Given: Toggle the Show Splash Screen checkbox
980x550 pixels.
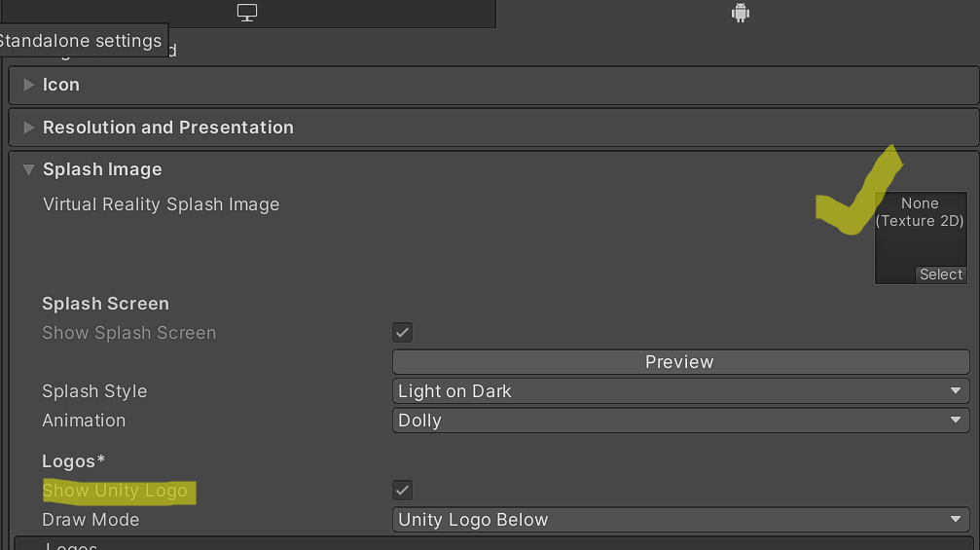Looking at the screenshot, I should [x=403, y=333].
